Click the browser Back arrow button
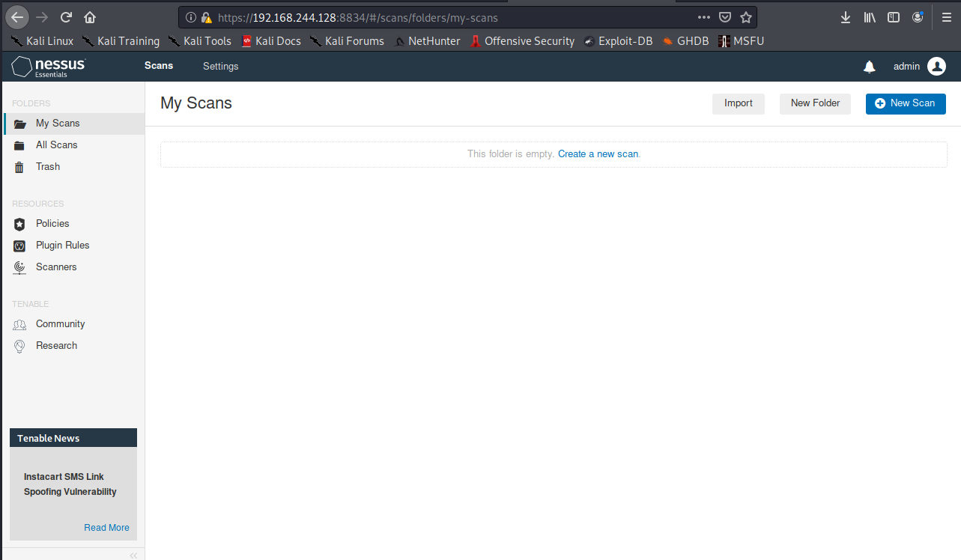Screen dimensions: 961x560 [17, 17]
